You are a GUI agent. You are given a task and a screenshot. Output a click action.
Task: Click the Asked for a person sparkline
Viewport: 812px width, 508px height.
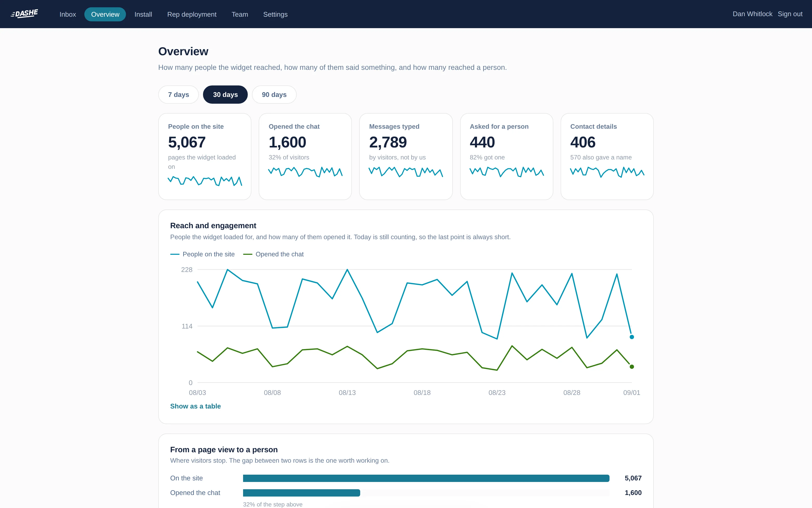point(507,172)
